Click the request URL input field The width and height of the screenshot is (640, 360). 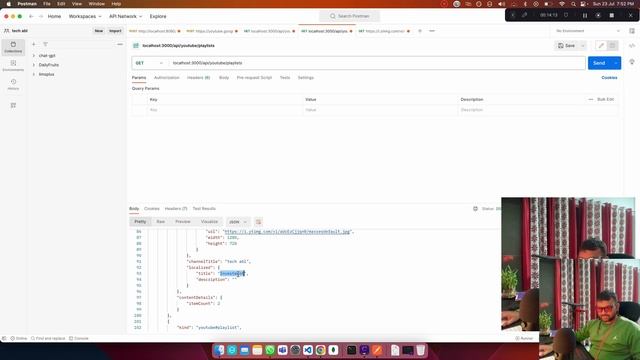click(x=377, y=63)
